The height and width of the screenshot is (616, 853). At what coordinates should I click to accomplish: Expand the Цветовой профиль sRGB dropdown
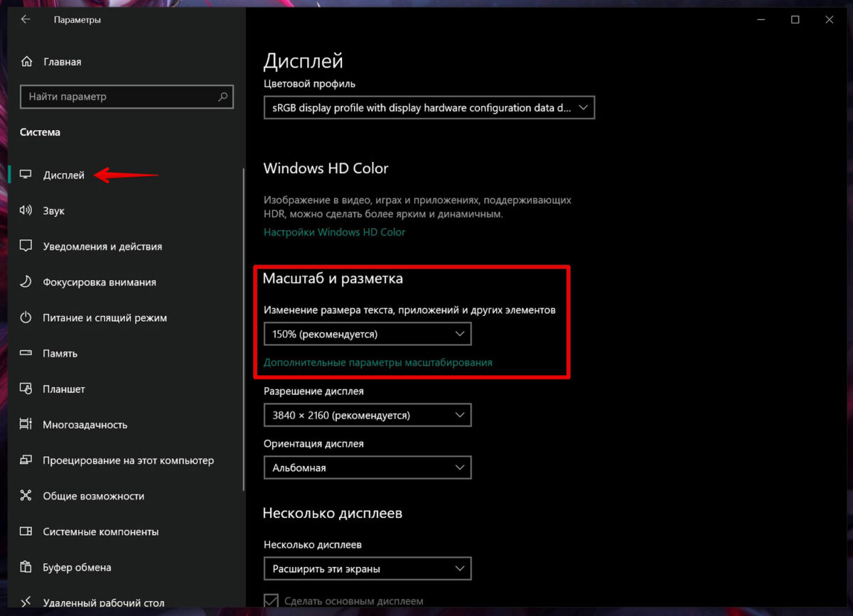click(429, 108)
